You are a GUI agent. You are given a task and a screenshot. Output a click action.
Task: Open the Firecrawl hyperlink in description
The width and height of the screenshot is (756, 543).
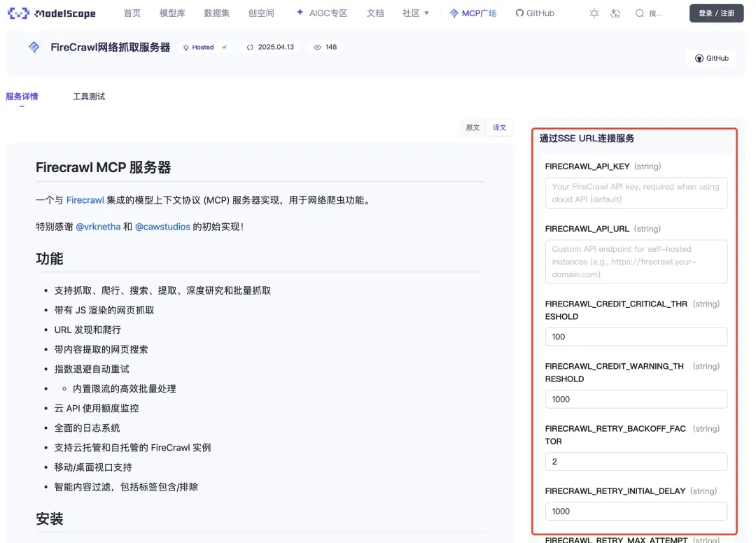(x=85, y=200)
